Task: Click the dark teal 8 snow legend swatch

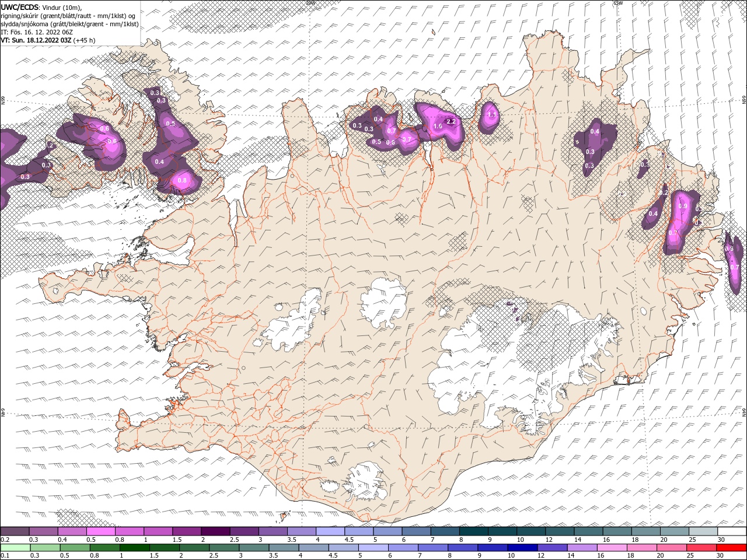Action: pos(474,531)
